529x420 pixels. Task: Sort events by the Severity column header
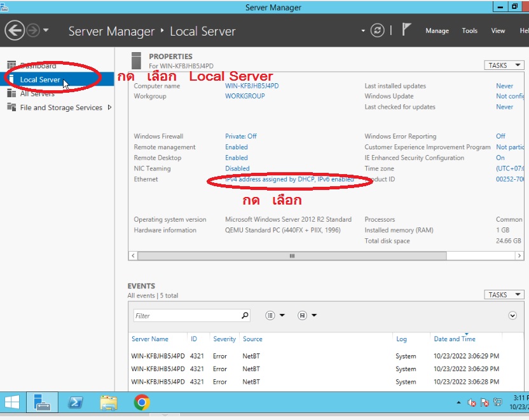tap(224, 339)
